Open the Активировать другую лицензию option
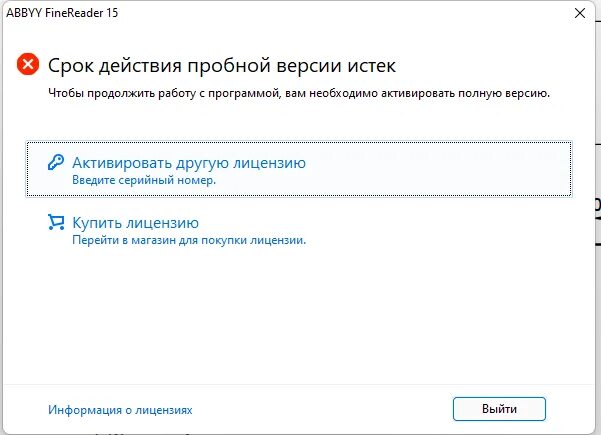The width and height of the screenshot is (601, 435). point(189,163)
